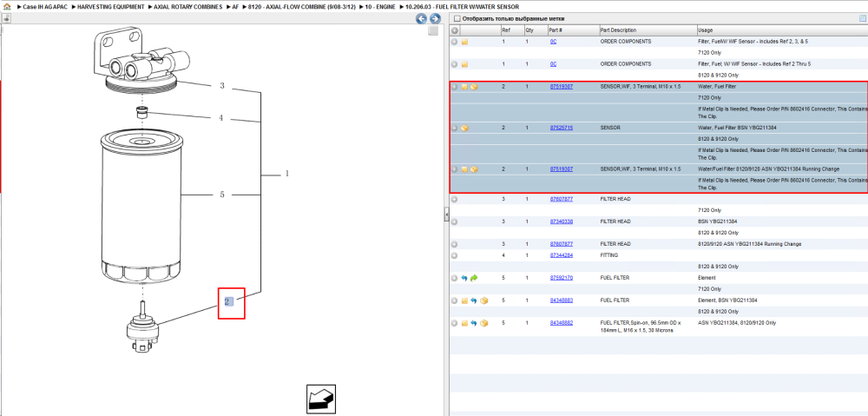Select 'Element, BSN YBG211384' usage text

[x=728, y=300]
